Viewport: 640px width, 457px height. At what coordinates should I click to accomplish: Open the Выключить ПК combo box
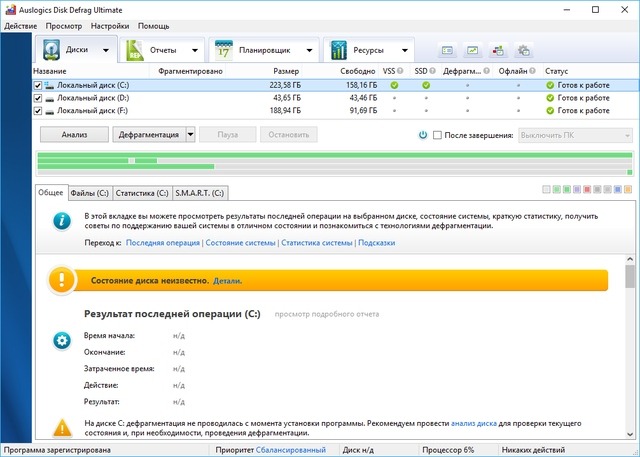pos(574,135)
